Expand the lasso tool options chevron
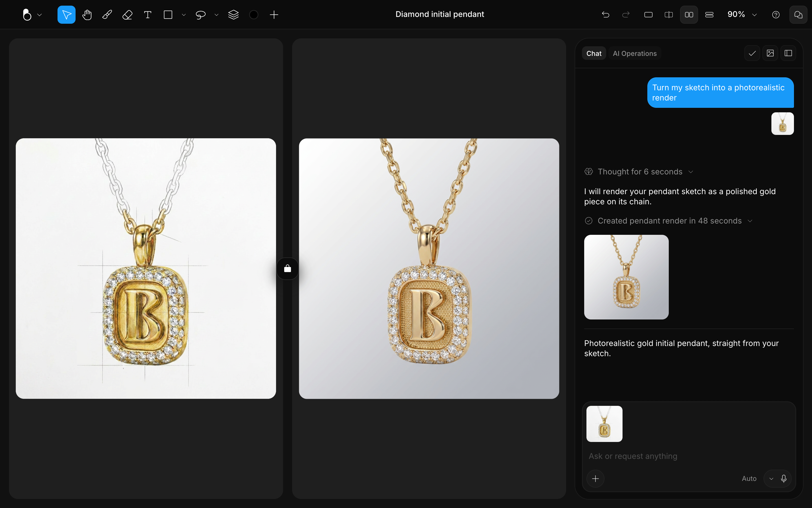Screen dimensions: 812x508 [217, 15]
